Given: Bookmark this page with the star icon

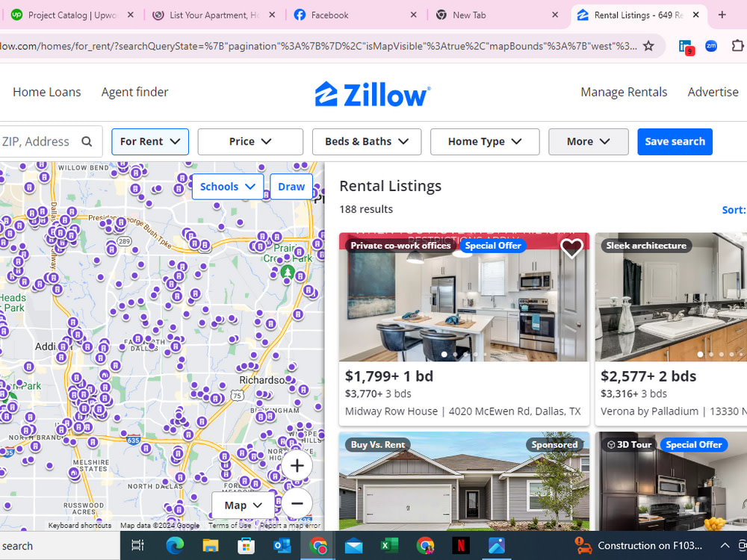Looking at the screenshot, I should 648,46.
